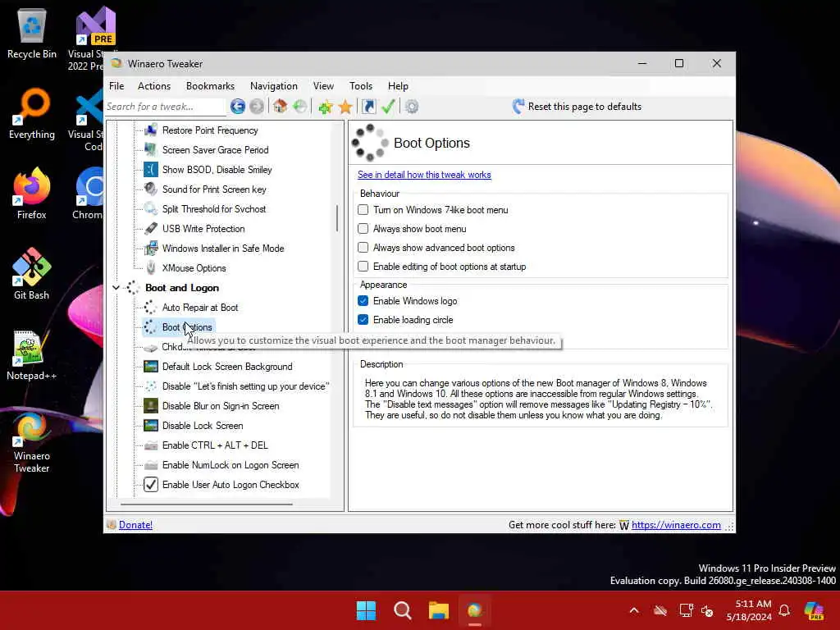Screen dimensions: 840x630
Task: Open File Explorer from taskbar
Action: 439,610
